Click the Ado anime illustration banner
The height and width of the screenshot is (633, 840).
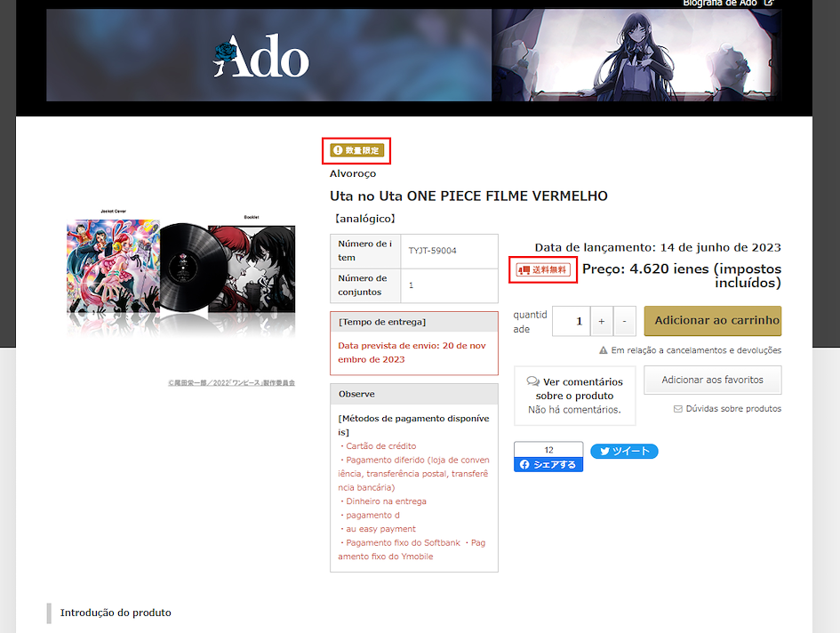click(636, 55)
